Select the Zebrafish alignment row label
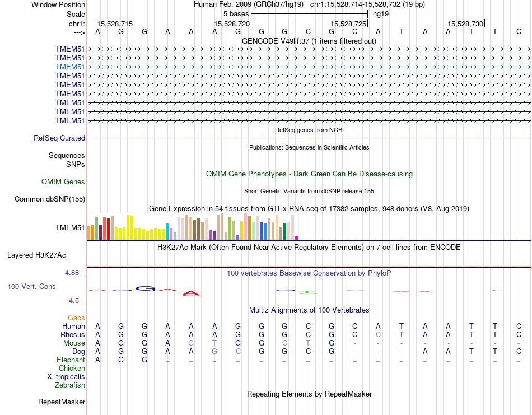The height and width of the screenshot is (415, 532). (x=70, y=385)
